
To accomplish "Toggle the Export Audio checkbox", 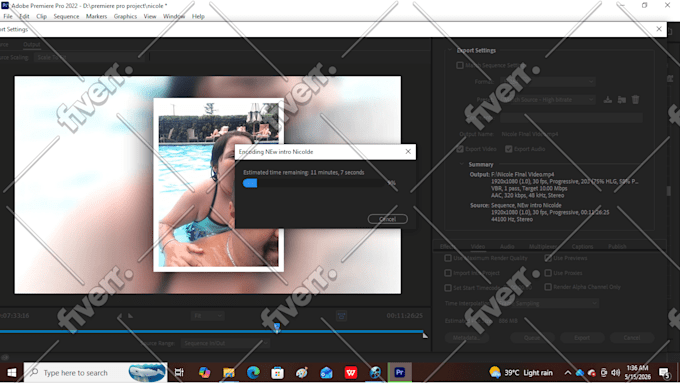I will click(x=509, y=149).
